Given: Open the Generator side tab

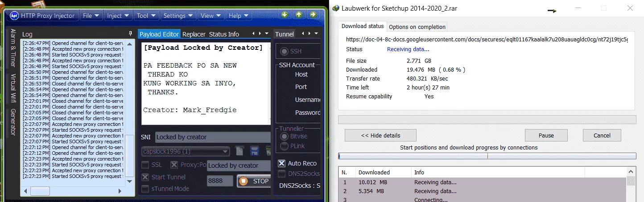Looking at the screenshot, I should click(13, 122).
